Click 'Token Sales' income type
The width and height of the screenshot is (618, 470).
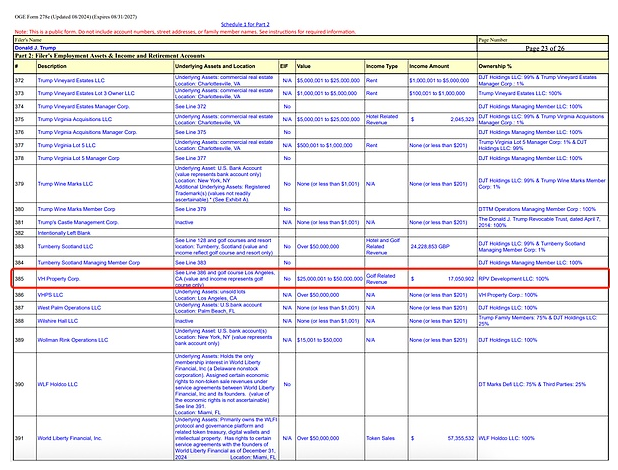(x=380, y=438)
